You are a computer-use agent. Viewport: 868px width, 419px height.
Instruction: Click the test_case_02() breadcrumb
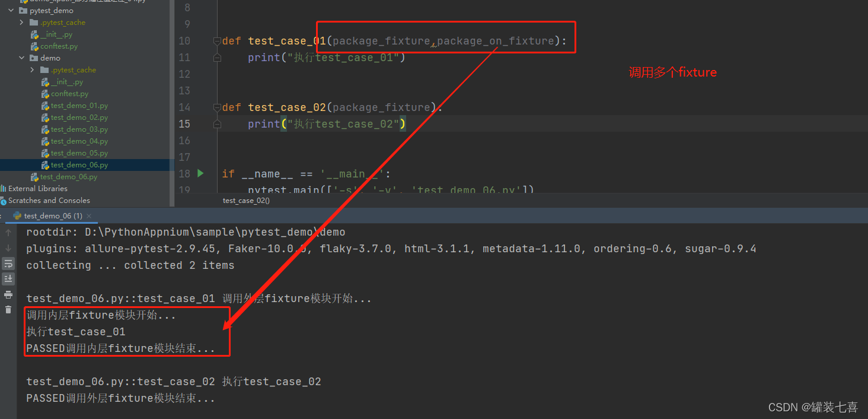click(x=246, y=201)
